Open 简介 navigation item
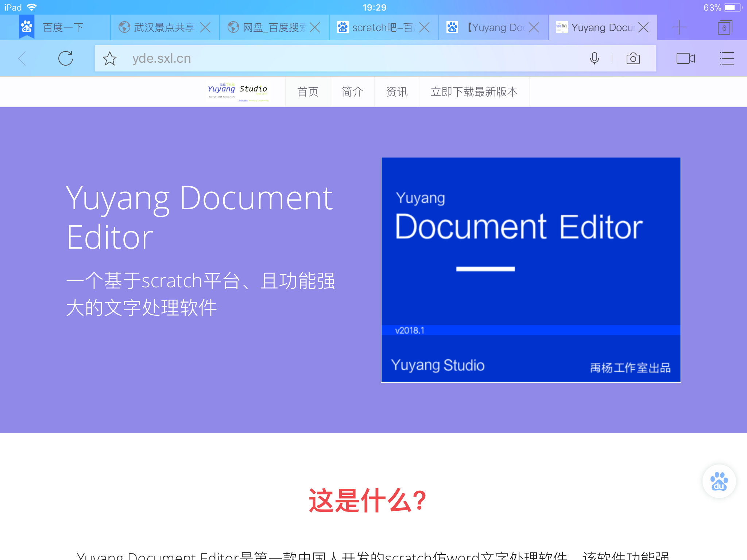Image resolution: width=747 pixels, height=560 pixels. click(x=352, y=92)
